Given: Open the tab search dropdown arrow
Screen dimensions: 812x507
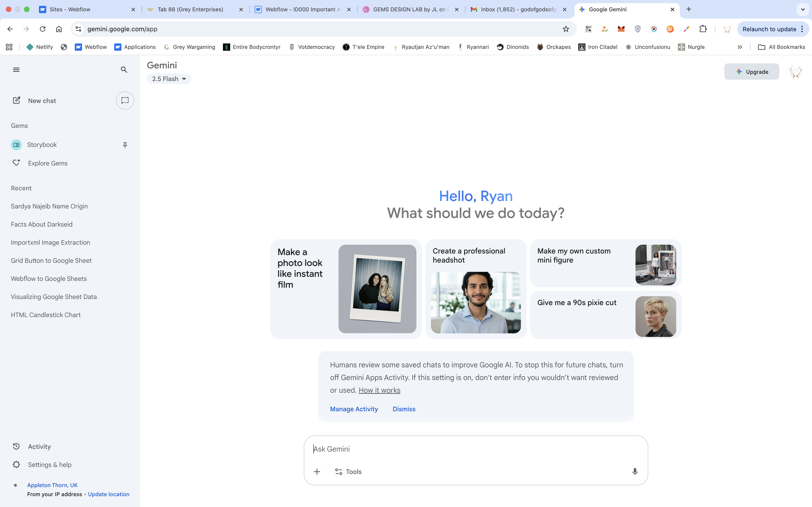Looking at the screenshot, I should (x=803, y=9).
